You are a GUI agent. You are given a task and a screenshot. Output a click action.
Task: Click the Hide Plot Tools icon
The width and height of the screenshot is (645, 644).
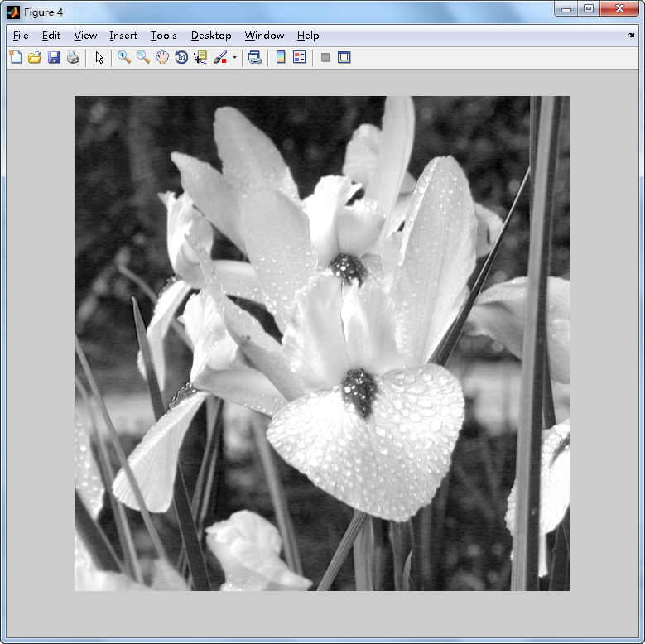pos(325,57)
